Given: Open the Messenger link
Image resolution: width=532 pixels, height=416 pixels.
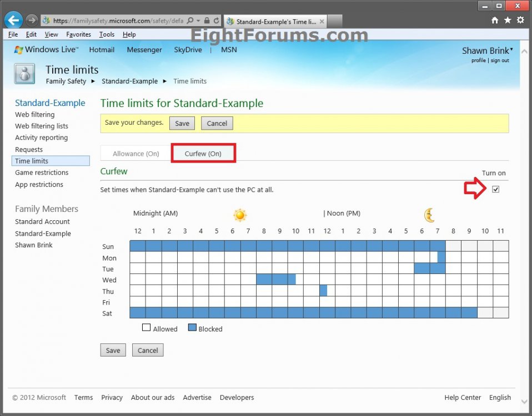Looking at the screenshot, I should (x=144, y=50).
